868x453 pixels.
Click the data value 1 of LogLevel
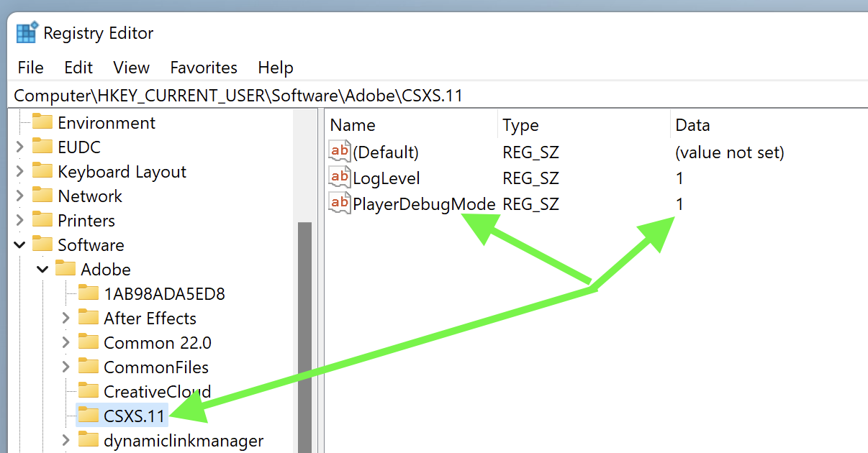click(679, 178)
